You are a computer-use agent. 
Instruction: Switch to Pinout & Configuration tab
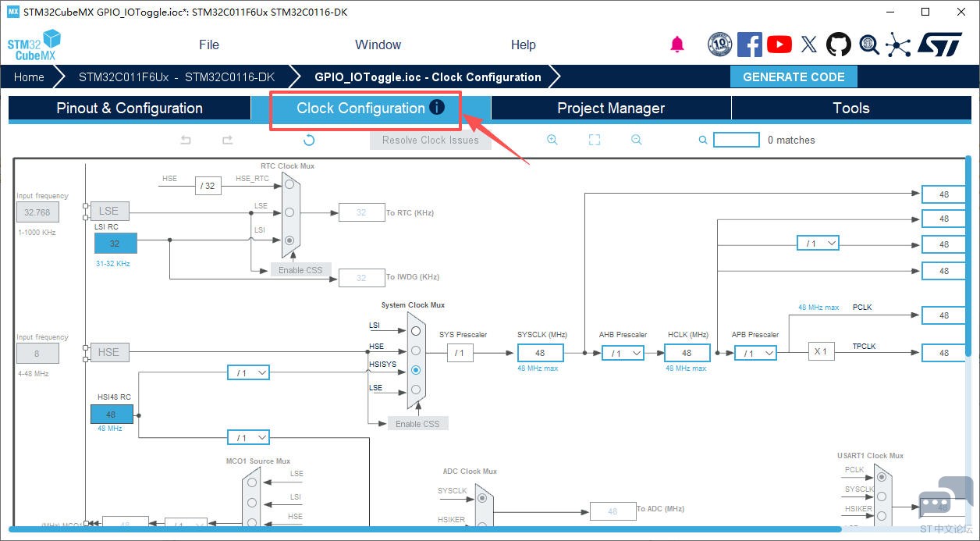pyautogui.click(x=130, y=109)
